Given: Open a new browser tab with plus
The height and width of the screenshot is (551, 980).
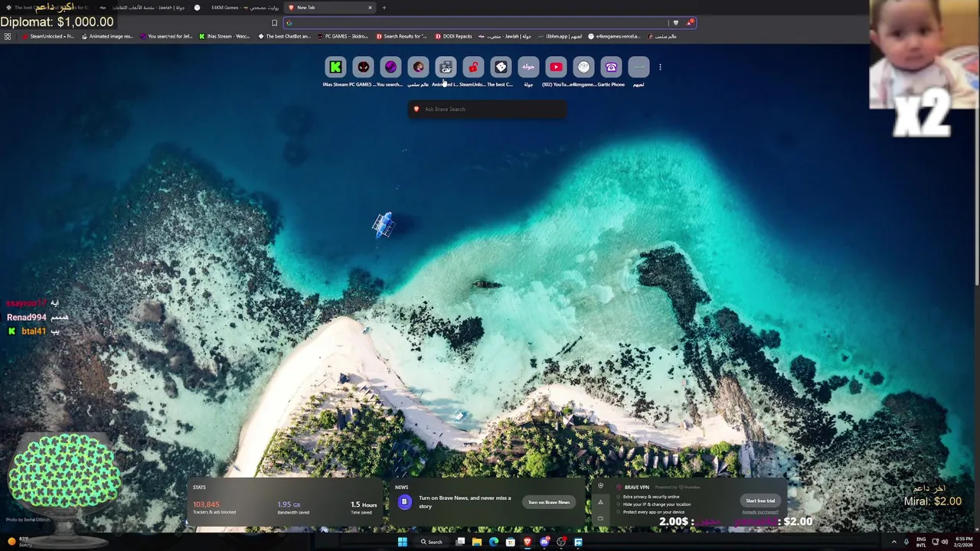Looking at the screenshot, I should 384,8.
